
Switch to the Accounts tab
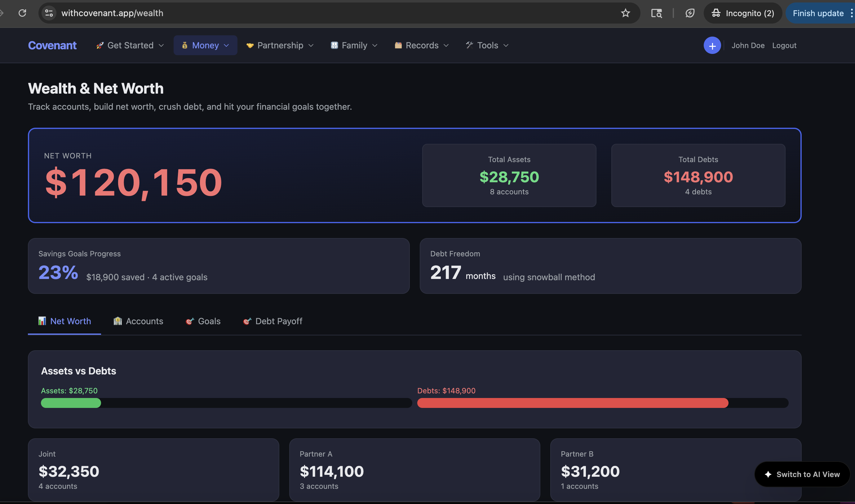(x=138, y=321)
